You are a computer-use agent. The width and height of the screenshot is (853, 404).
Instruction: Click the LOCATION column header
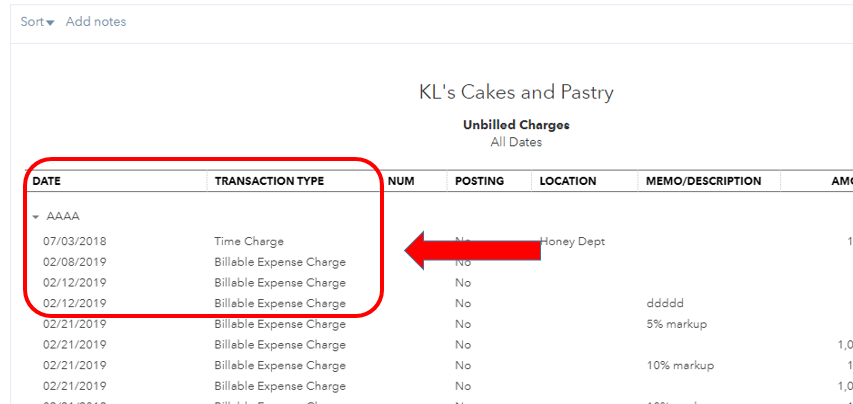pos(568,181)
